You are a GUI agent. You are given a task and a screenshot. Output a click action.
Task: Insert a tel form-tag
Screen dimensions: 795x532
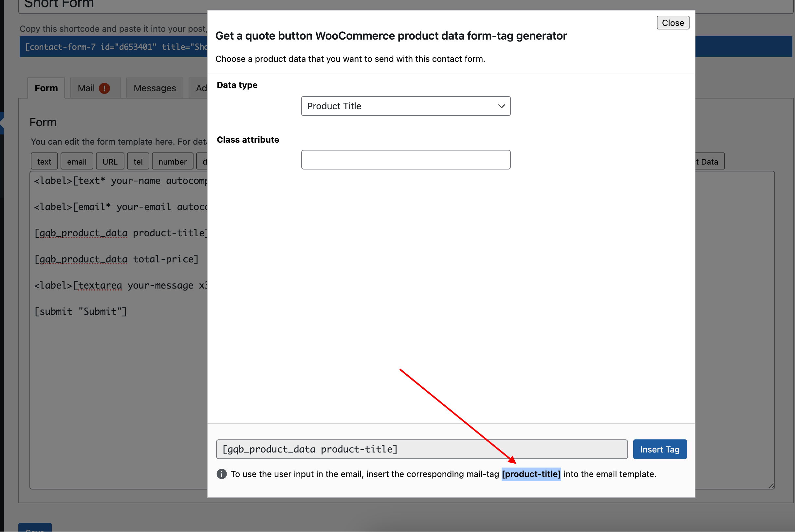138,162
